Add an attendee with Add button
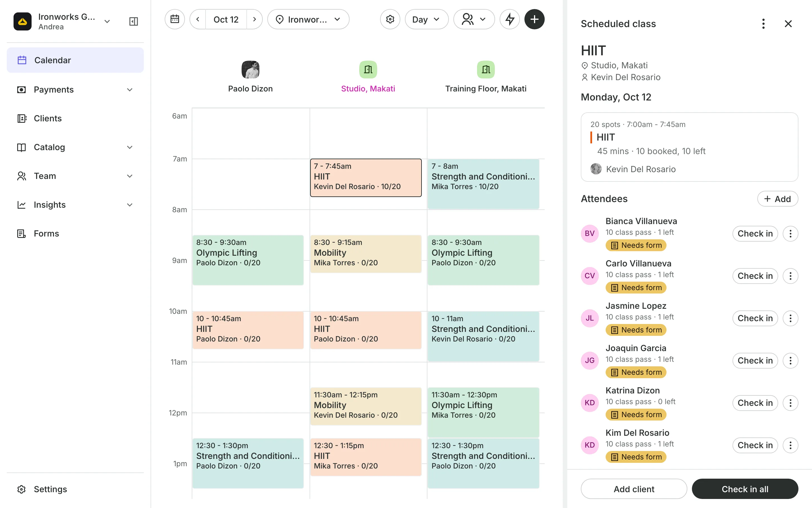This screenshot has width=812, height=508. pos(777,199)
